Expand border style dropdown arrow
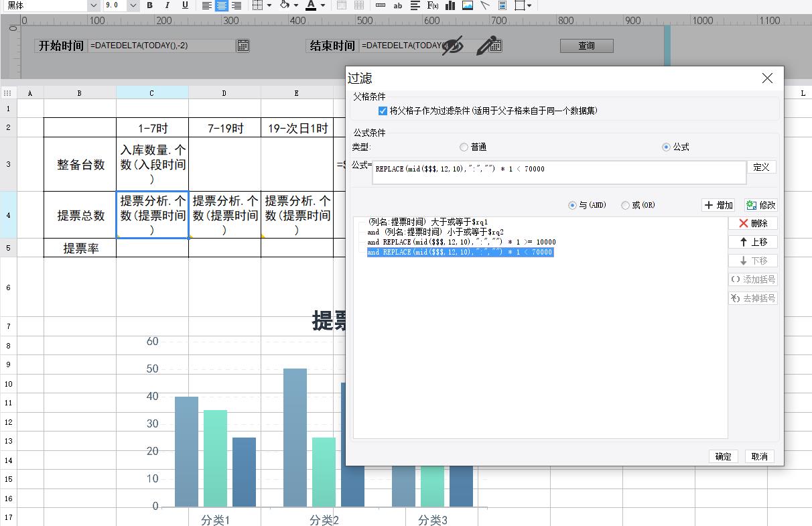The image size is (812, 526). tap(269, 5)
